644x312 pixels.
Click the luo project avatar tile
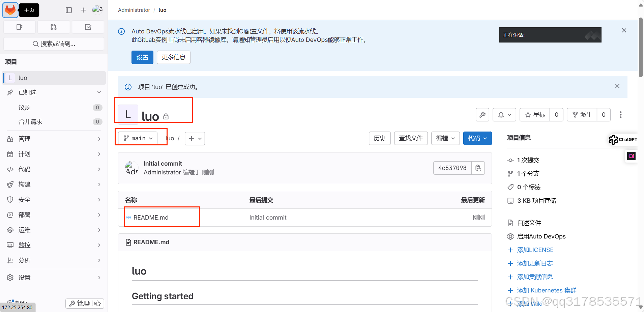point(128,115)
